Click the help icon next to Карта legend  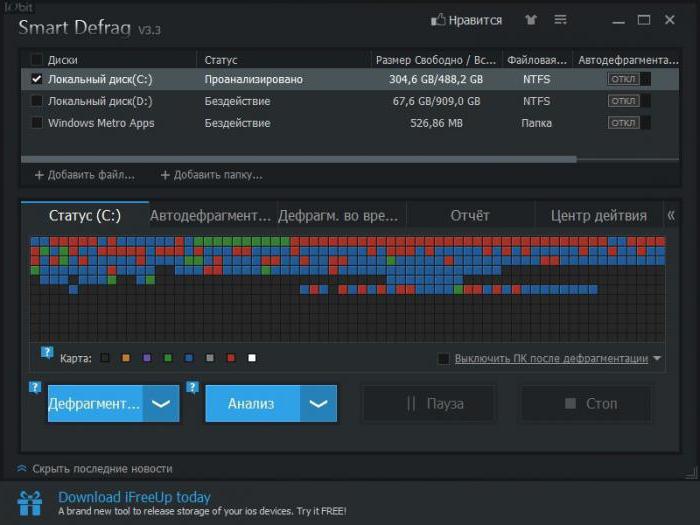pyautogui.click(x=47, y=352)
